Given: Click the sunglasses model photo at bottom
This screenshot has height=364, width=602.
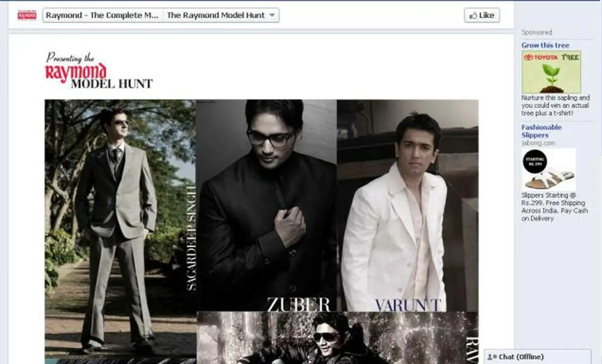Looking at the screenshot, I should [x=337, y=337].
